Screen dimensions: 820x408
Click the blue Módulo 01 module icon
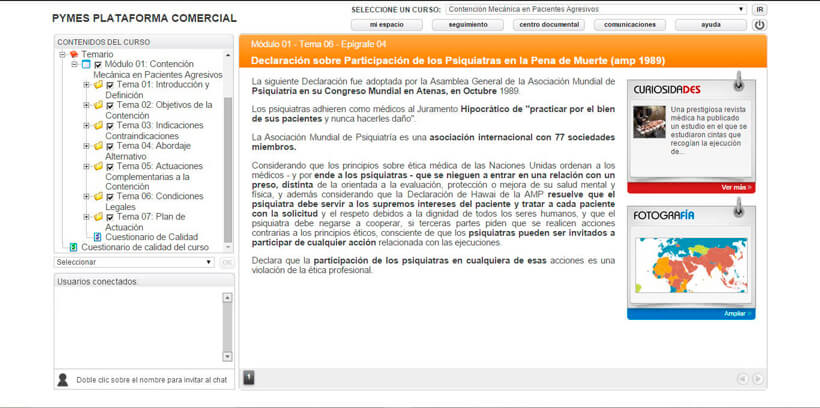pos(86,64)
